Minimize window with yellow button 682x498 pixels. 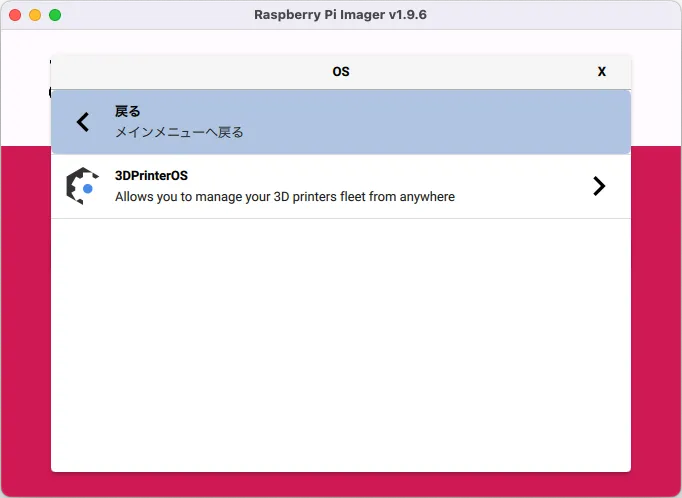coord(35,15)
